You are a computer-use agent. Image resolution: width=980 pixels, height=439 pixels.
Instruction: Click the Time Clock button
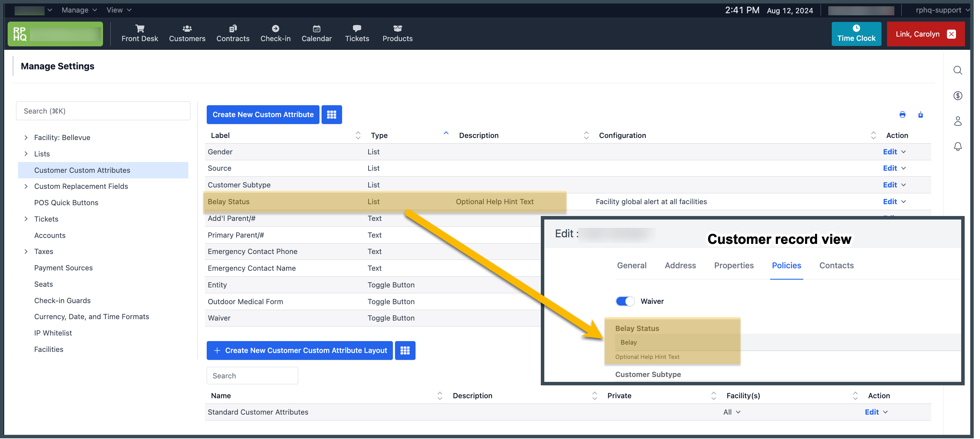pyautogui.click(x=856, y=34)
